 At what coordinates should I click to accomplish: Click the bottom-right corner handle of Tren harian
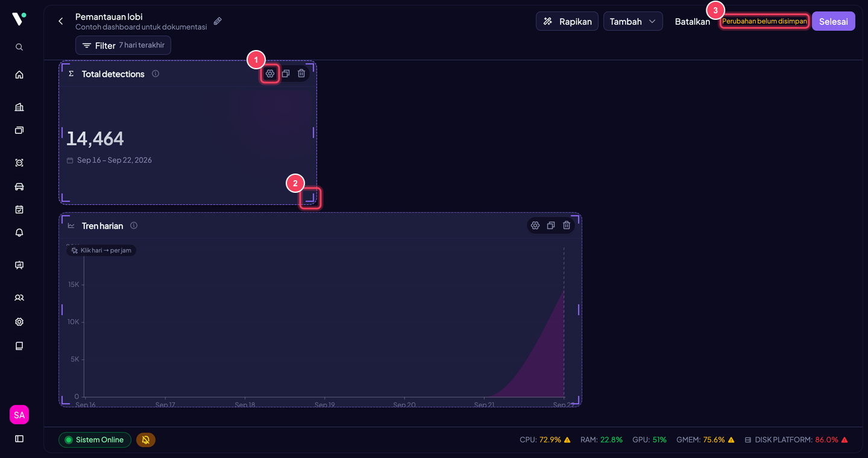click(576, 400)
